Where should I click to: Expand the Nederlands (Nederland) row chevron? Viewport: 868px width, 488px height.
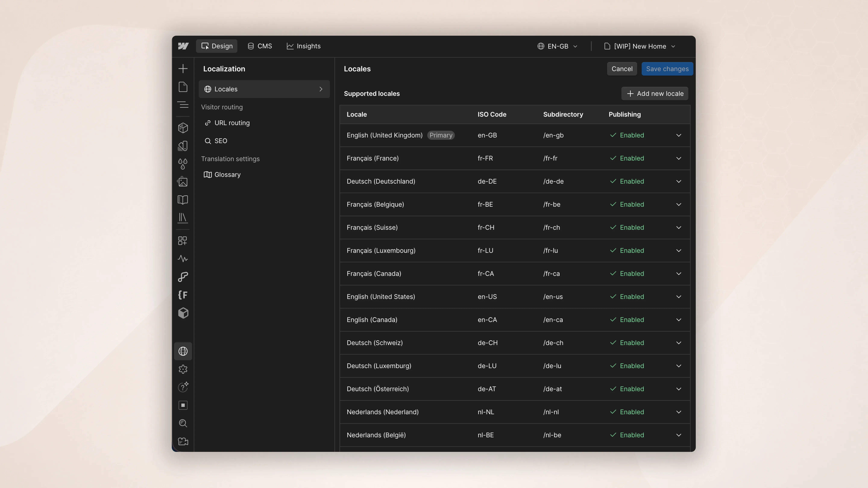(679, 412)
